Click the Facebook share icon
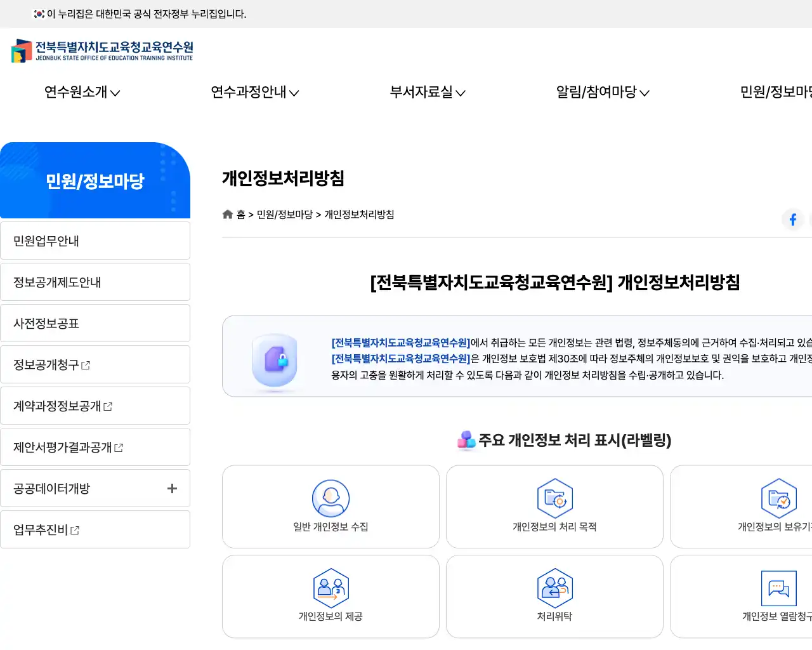 pos(792,219)
